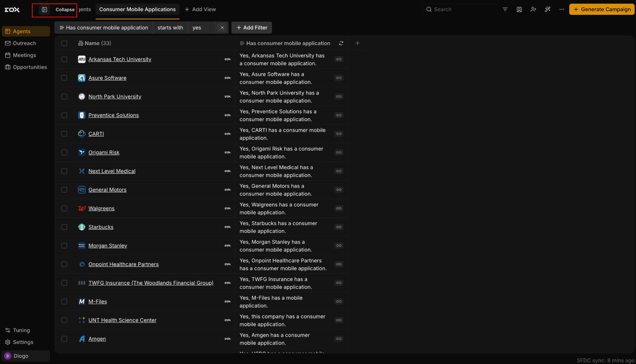The width and height of the screenshot is (636, 364).
Task: Switch to Consumer Mobile Applications tab
Action: pos(137,9)
